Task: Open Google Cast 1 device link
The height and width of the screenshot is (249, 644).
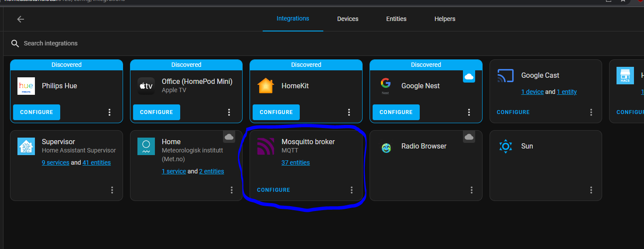Action: (x=532, y=92)
